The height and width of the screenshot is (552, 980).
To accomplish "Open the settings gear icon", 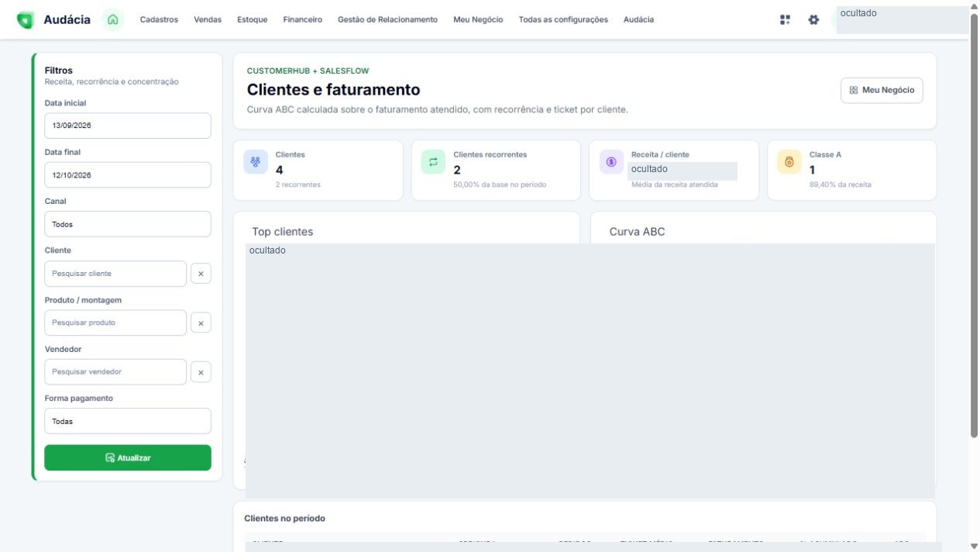I will coord(813,19).
